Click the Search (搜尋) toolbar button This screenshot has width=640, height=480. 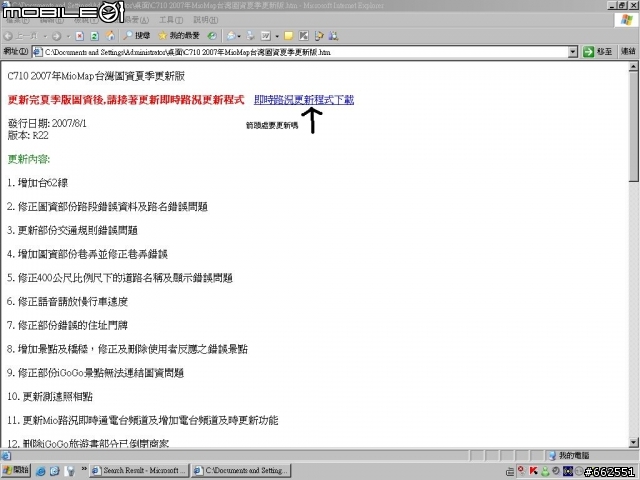(x=137, y=36)
